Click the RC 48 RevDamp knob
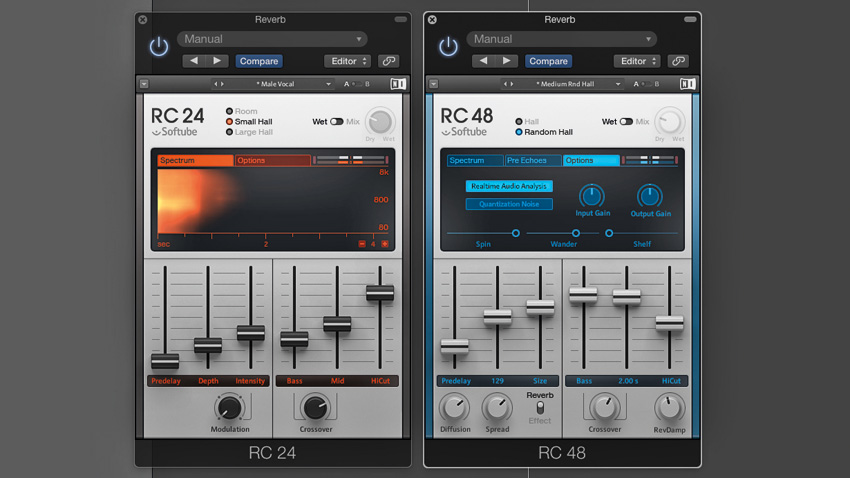Screen dimensions: 850x478 (x=669, y=408)
